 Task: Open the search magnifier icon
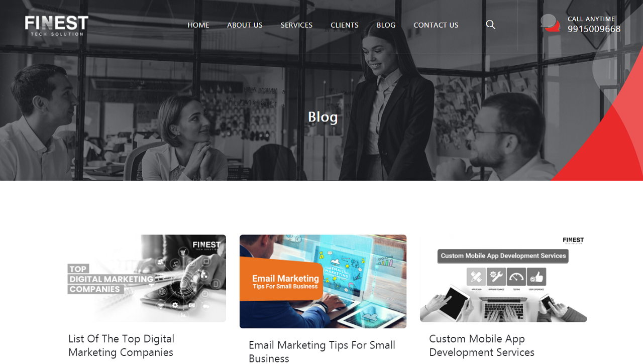[491, 25]
